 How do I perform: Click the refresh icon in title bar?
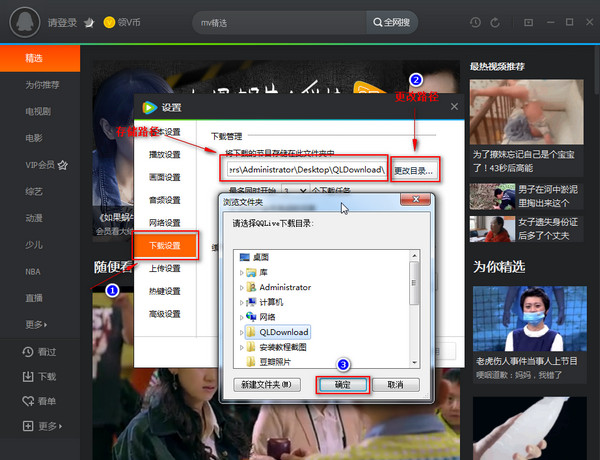pyautogui.click(x=495, y=22)
